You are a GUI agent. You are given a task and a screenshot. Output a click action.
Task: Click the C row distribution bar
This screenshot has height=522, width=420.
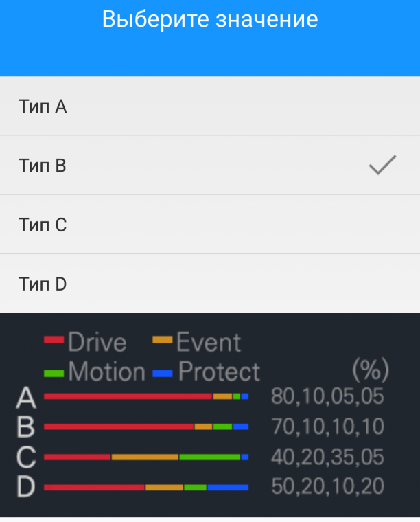click(146, 457)
